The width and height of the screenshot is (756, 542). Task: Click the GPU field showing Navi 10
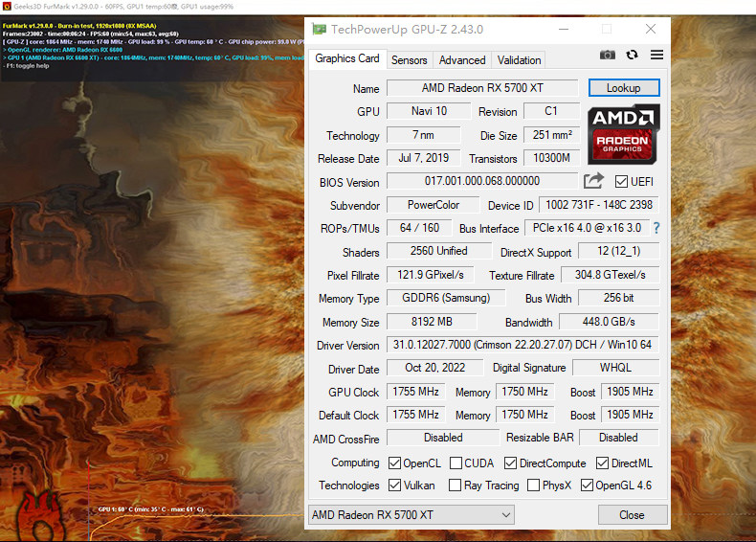click(x=429, y=111)
